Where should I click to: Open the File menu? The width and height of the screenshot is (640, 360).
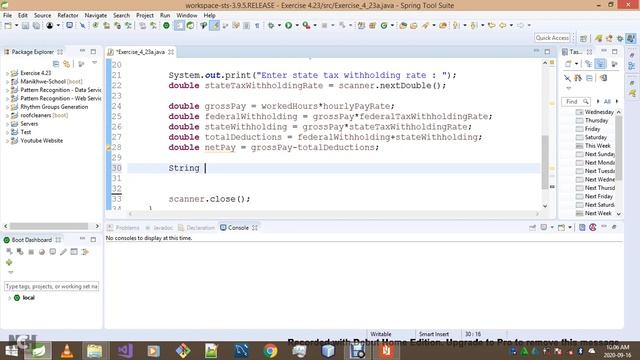click(7, 15)
